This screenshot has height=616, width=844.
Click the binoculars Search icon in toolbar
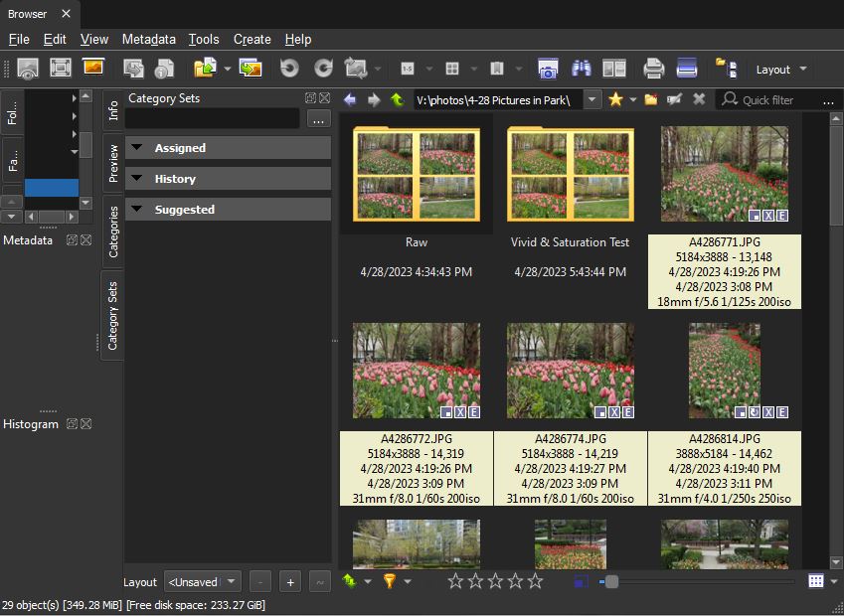pos(581,69)
